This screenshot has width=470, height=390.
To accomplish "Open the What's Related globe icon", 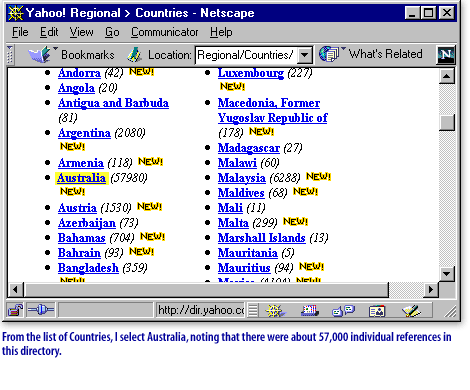I will click(x=329, y=54).
